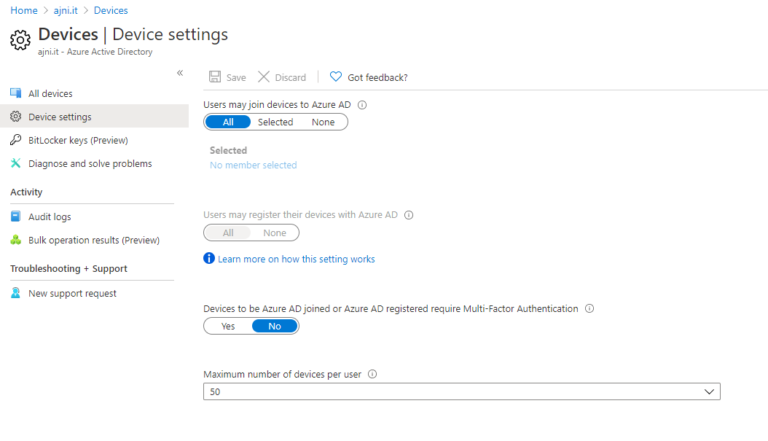This screenshot has height=441, width=768.
Task: Show info for Users may register devices
Action: [x=408, y=215]
